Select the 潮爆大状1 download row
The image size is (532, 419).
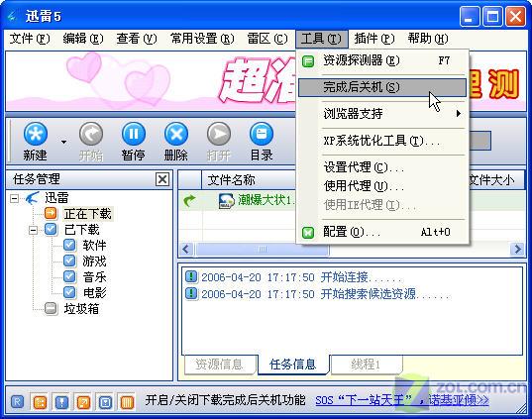pos(237,200)
